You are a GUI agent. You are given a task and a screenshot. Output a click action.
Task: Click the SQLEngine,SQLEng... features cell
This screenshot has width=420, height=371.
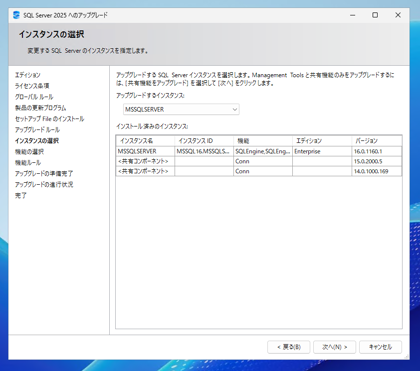[263, 151]
